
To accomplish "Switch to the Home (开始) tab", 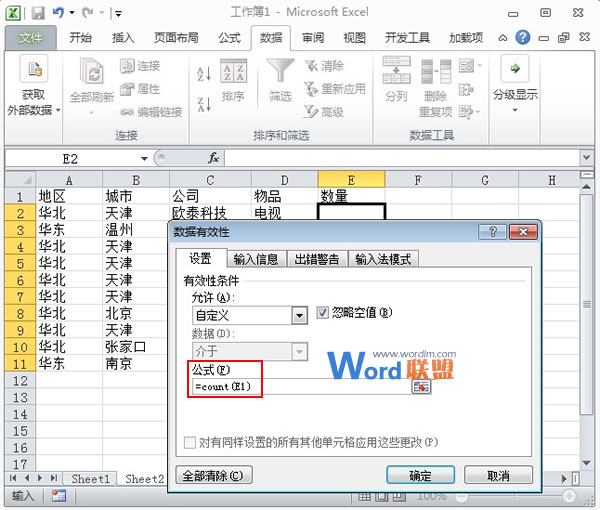I will click(x=81, y=37).
